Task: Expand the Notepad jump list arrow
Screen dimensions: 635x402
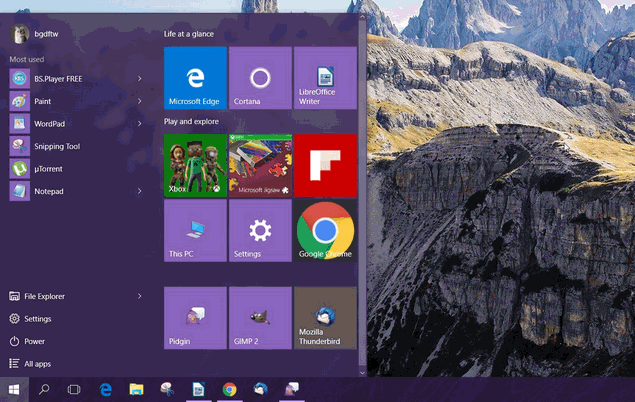Action: point(139,191)
